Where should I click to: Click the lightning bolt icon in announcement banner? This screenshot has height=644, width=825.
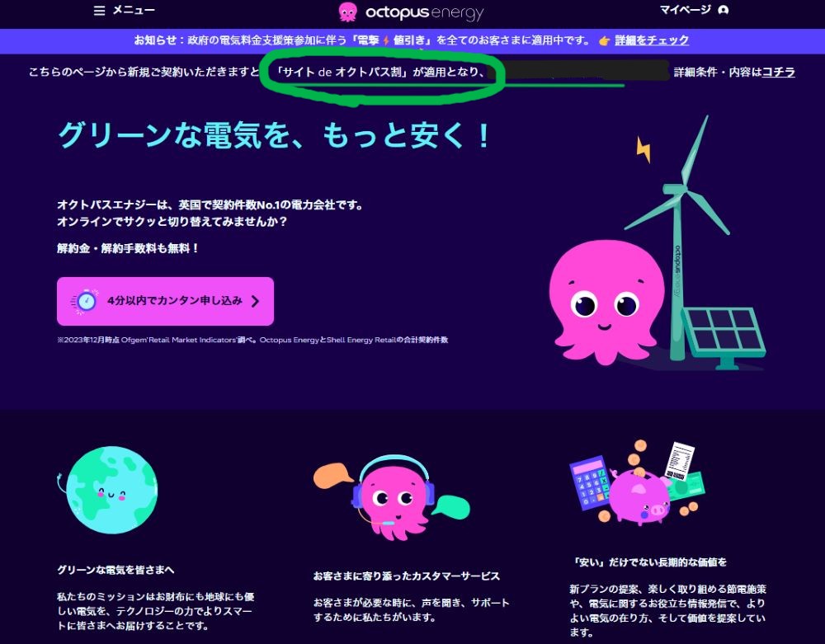(x=385, y=40)
